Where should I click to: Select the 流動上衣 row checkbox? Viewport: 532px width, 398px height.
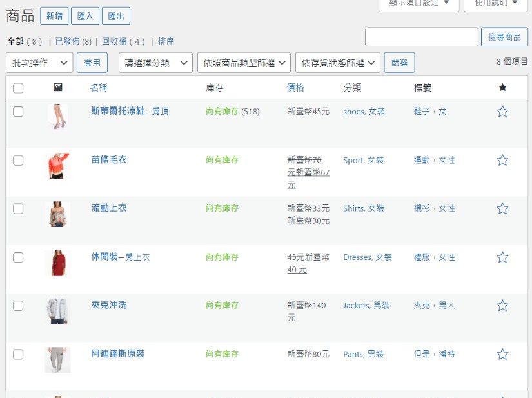(18, 208)
